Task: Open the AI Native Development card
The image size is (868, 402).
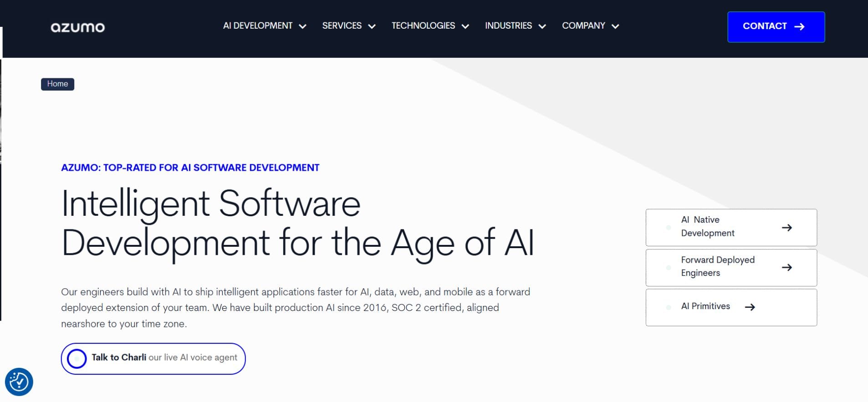Action: pyautogui.click(x=731, y=228)
